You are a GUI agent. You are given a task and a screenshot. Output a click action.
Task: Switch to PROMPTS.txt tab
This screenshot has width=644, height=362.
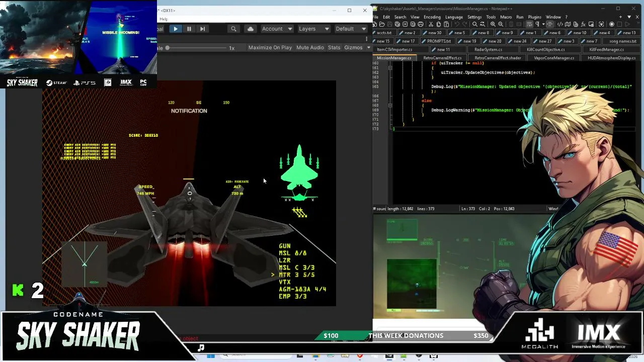pyautogui.click(x=439, y=41)
